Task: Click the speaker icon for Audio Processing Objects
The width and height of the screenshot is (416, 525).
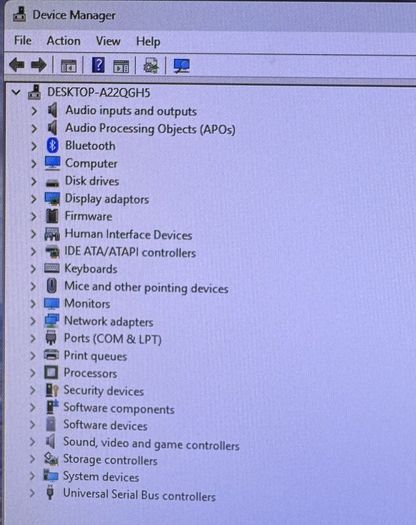Action: tap(53, 128)
